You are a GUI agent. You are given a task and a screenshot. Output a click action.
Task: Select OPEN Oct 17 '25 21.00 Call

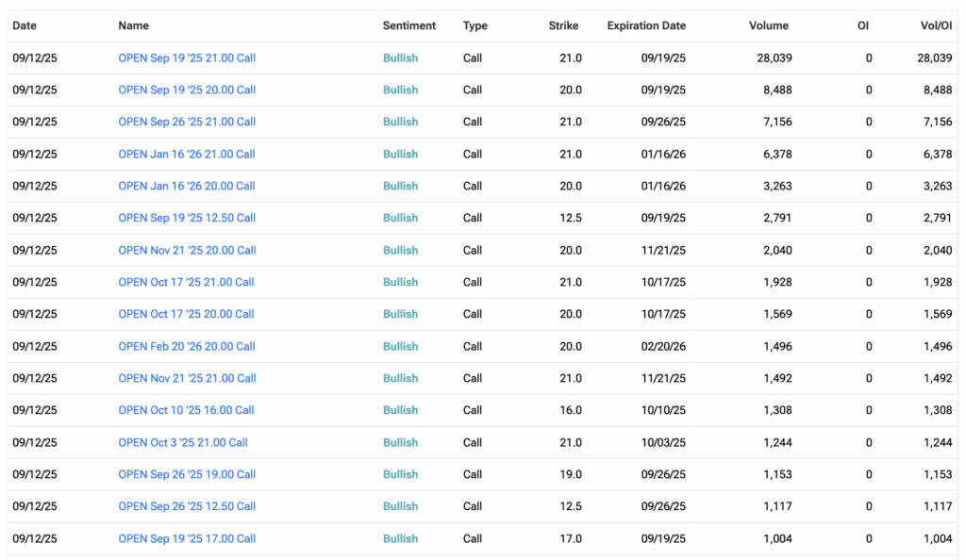186,282
